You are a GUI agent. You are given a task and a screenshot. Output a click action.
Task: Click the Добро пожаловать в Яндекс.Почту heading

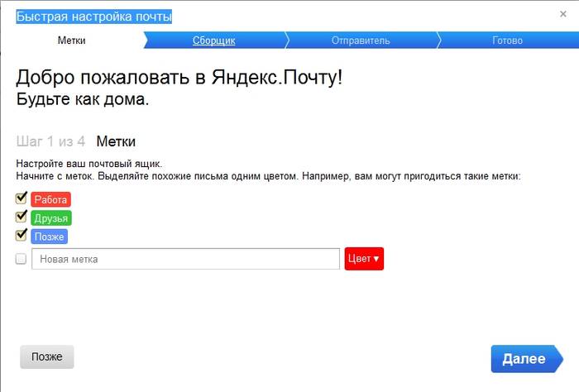click(x=179, y=78)
